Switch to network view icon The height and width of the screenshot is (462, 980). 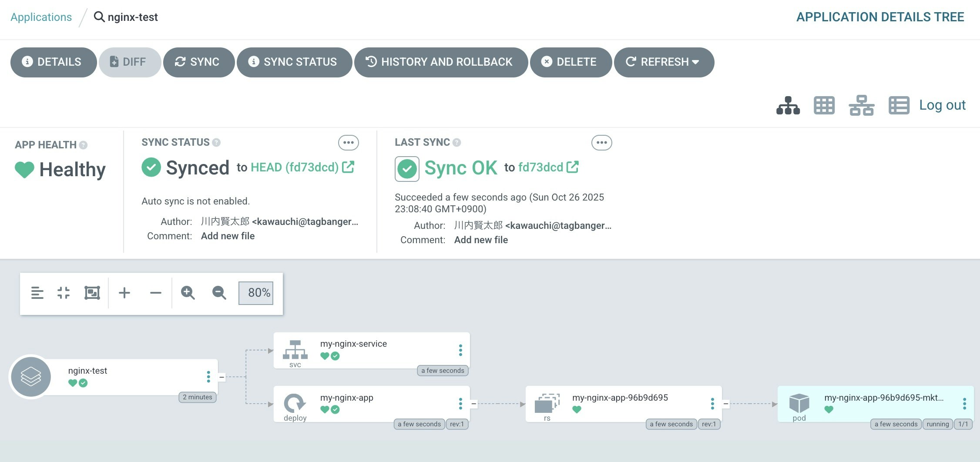point(861,105)
